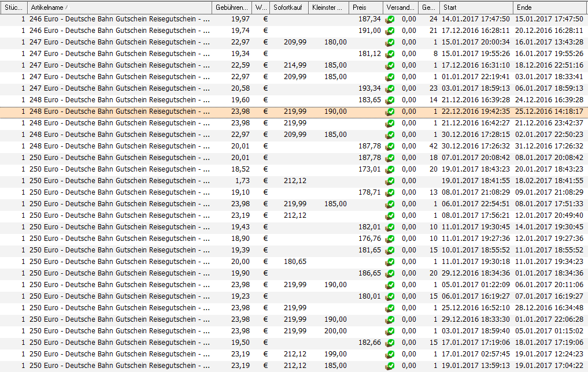This screenshot has width=588, height=372.
Task: Click the Versand column header
Action: (400, 7)
